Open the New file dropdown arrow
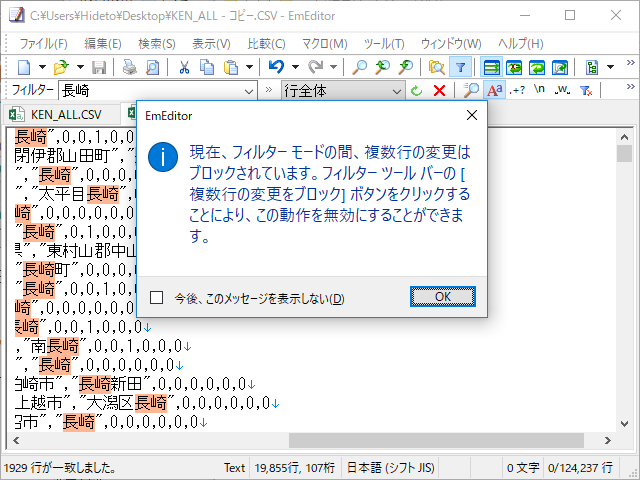The image size is (640, 480). click(42, 67)
